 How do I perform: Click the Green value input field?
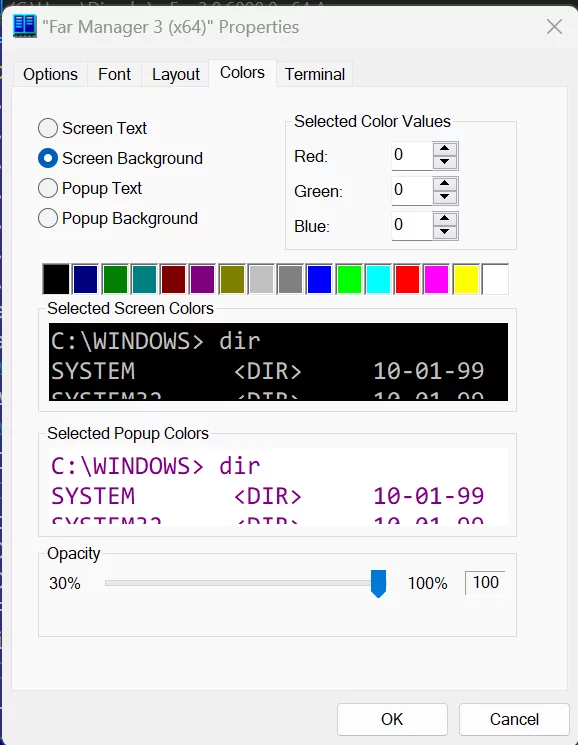coord(412,191)
